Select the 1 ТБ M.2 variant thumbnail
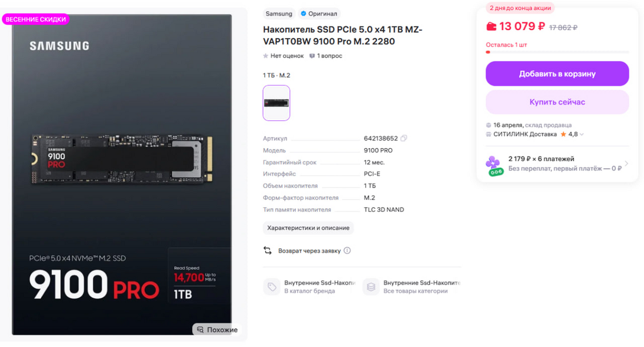Viewport: 644px width, 347px height. [x=277, y=103]
